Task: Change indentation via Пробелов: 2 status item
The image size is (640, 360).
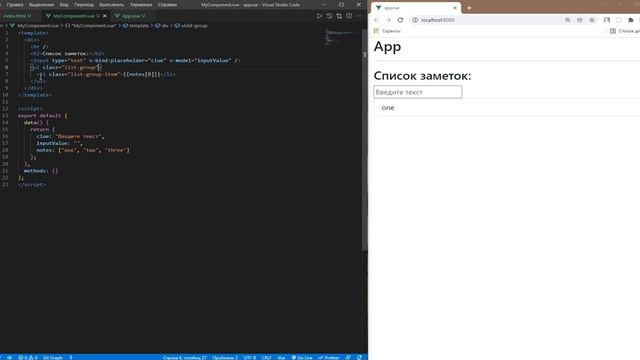Action: 225,357
